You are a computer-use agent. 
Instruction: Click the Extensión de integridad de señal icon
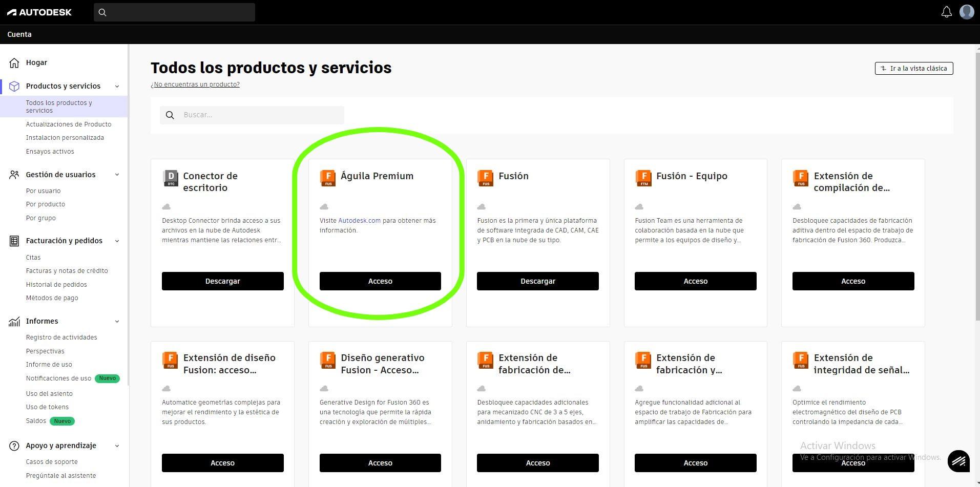pyautogui.click(x=801, y=360)
